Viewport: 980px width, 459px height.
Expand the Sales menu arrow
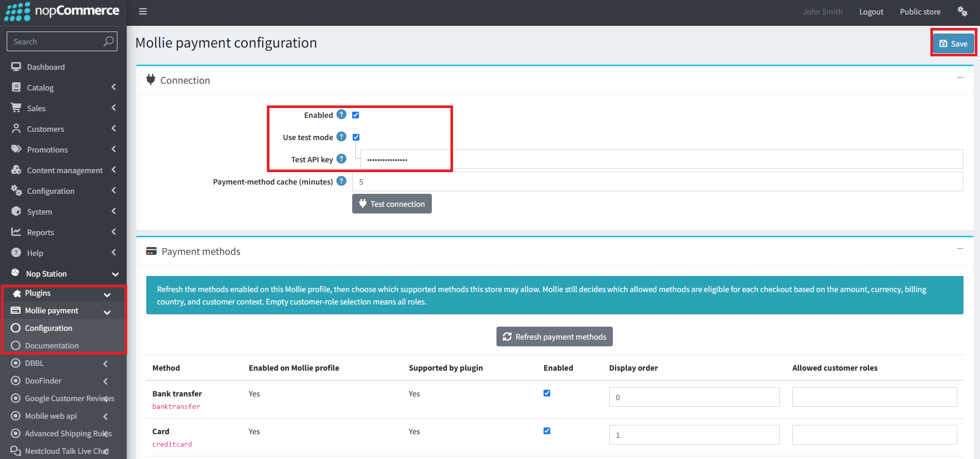click(114, 108)
